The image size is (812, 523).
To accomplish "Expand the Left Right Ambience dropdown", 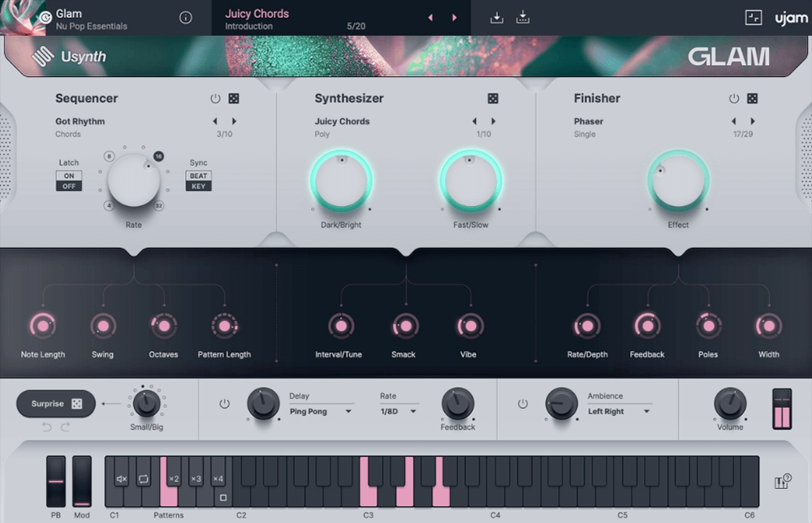I will (619, 412).
